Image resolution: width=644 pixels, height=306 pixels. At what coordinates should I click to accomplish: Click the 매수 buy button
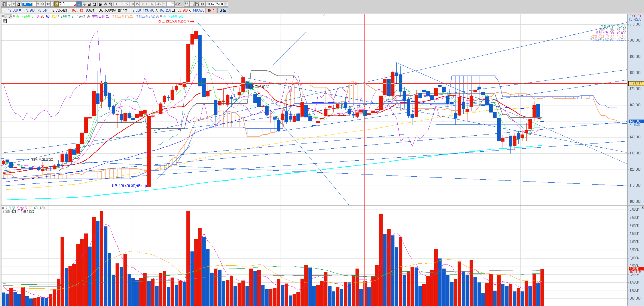point(211,10)
